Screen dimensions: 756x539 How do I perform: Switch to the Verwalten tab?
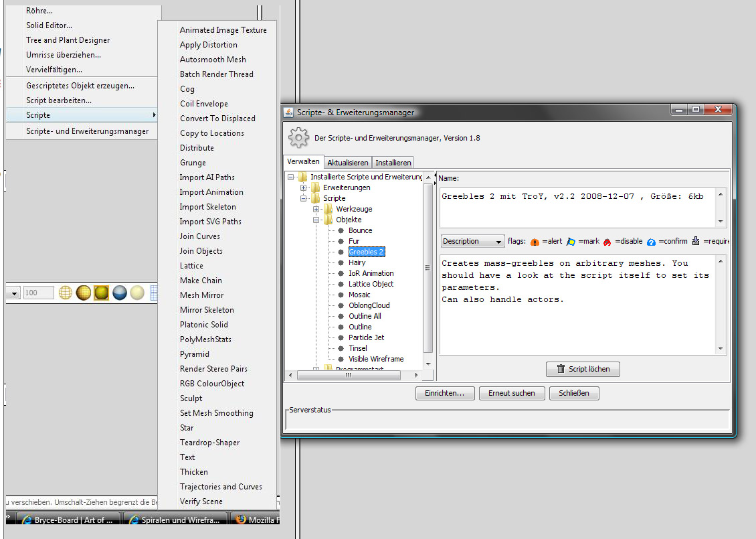pyautogui.click(x=303, y=161)
